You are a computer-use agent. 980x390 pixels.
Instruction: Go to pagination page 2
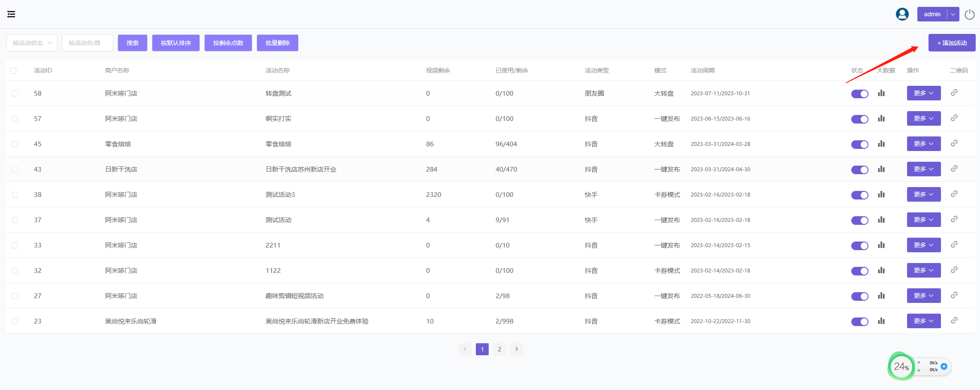click(499, 349)
